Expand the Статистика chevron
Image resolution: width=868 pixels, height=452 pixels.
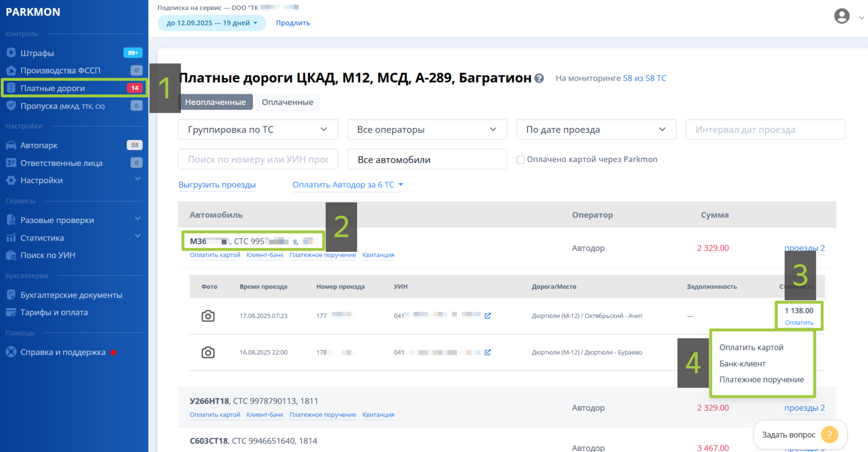coord(138,236)
